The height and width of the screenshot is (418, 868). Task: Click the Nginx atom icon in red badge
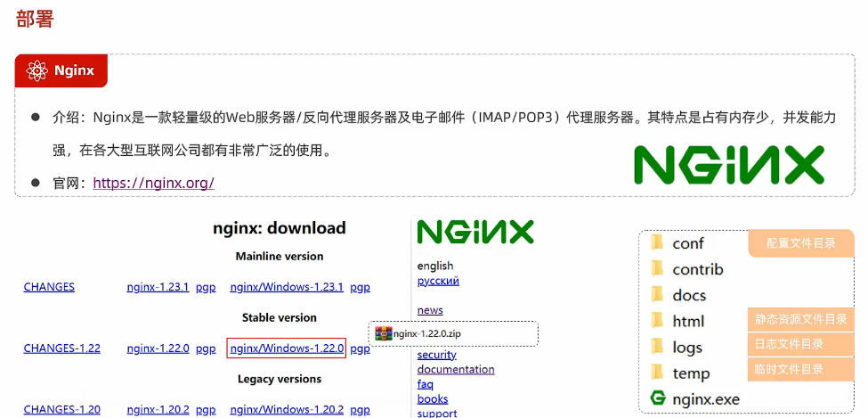point(37,71)
